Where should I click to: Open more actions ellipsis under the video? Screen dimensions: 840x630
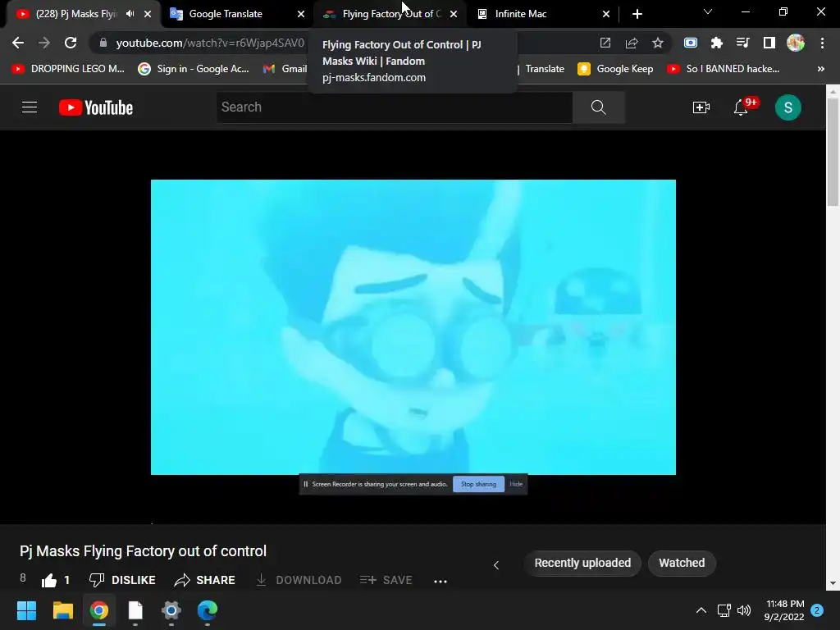[x=441, y=582]
